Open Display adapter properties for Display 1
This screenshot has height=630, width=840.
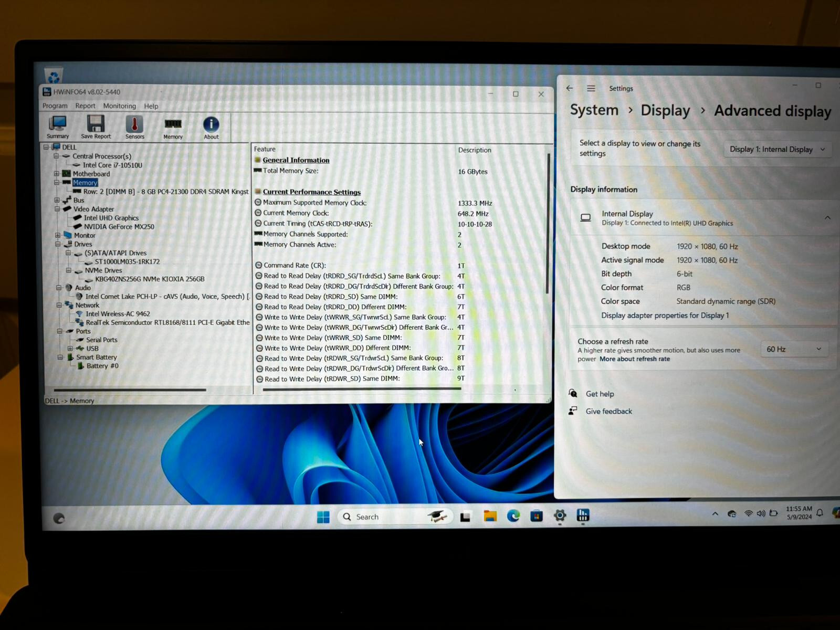[665, 316]
